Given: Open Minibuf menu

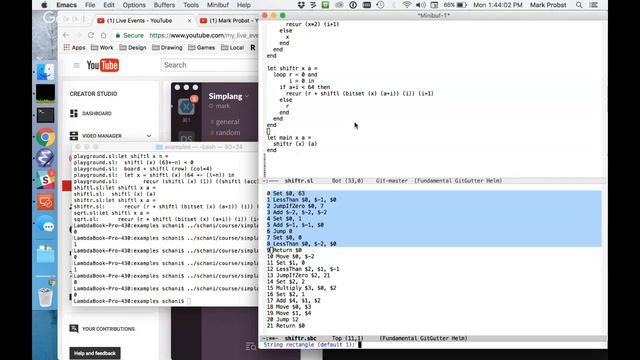Looking at the screenshot, I should pyautogui.click(x=218, y=5).
